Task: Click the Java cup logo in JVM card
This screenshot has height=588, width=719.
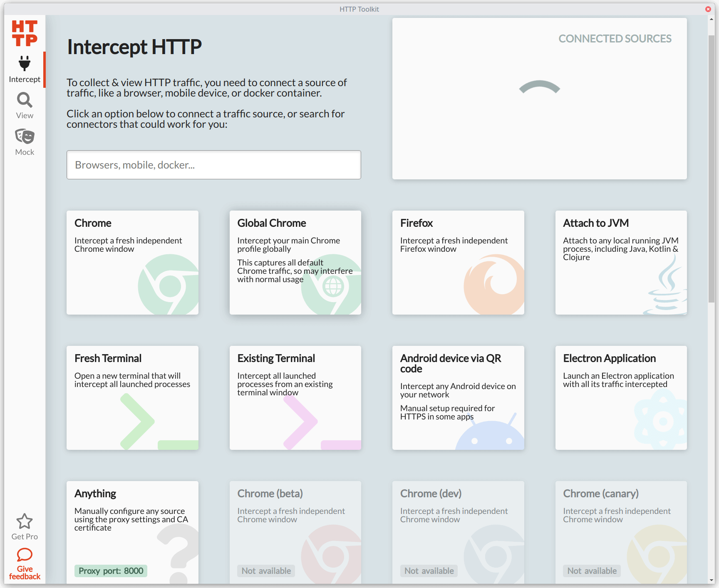Action: coord(666,285)
